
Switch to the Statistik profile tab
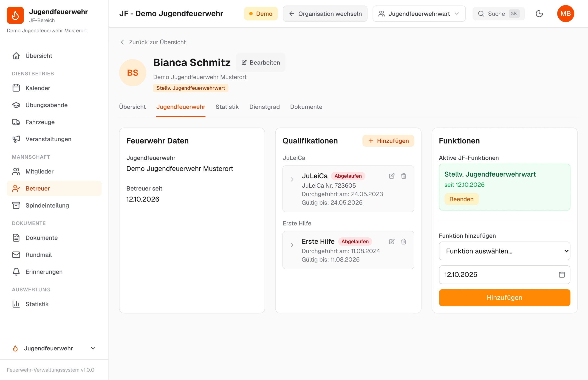point(227,107)
